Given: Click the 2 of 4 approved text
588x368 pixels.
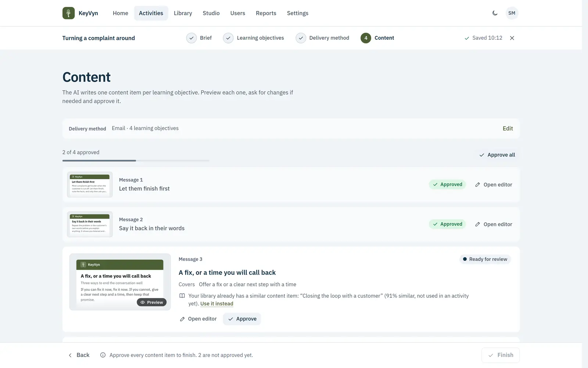Looking at the screenshot, I should point(81,152).
